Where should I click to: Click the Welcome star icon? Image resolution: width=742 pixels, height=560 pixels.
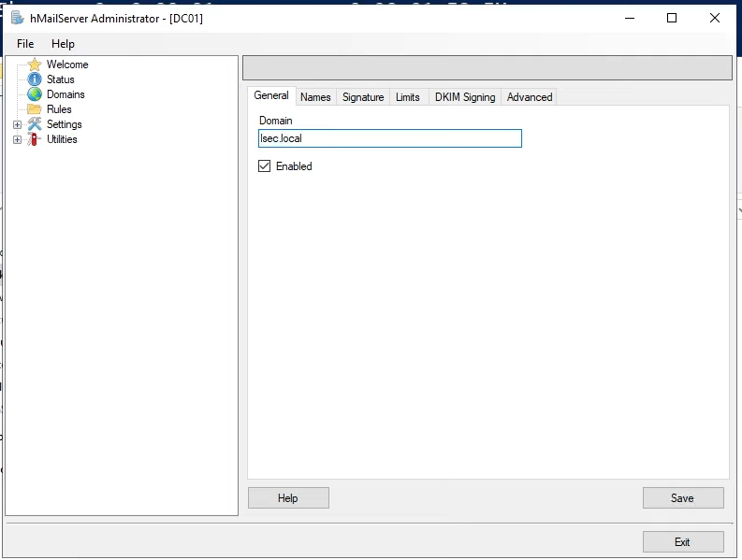(35, 65)
